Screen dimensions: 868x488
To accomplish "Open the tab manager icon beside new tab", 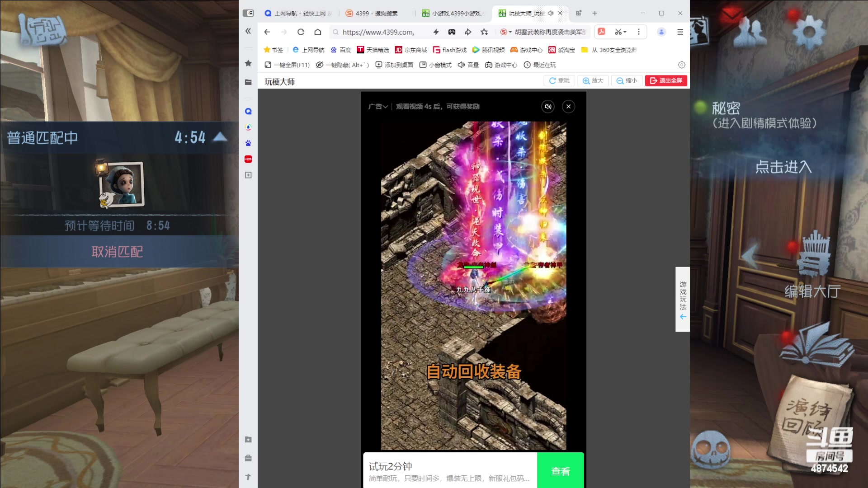I will click(579, 13).
